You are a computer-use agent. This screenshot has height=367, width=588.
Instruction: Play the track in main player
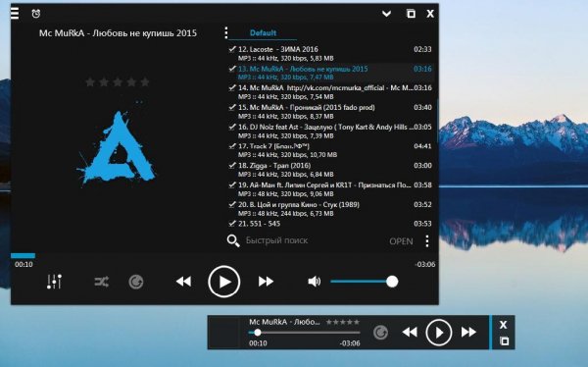pos(224,282)
